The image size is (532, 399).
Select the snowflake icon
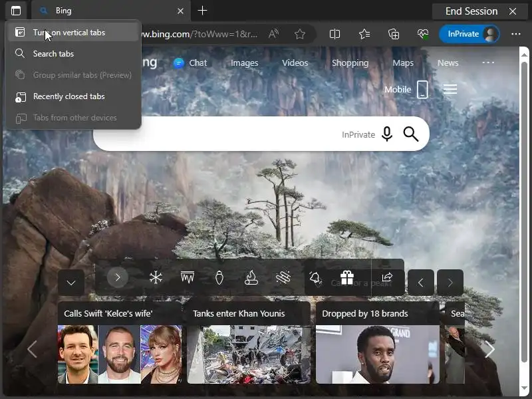click(x=156, y=278)
